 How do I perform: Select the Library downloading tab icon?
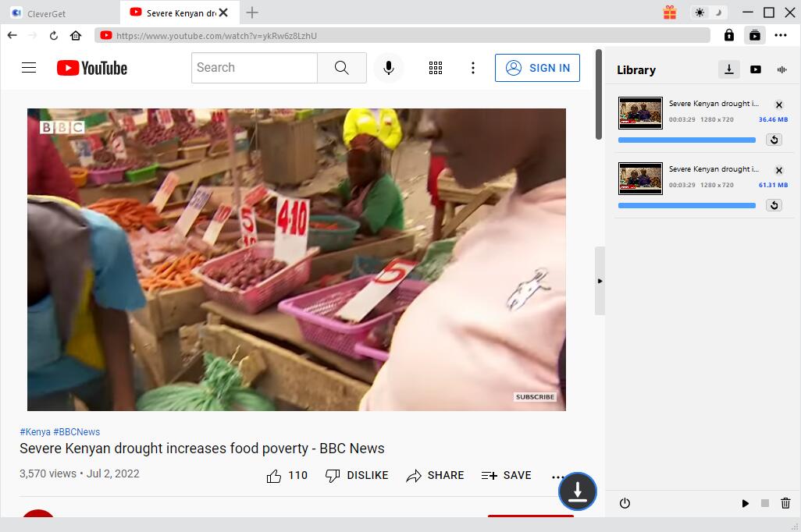pos(728,69)
